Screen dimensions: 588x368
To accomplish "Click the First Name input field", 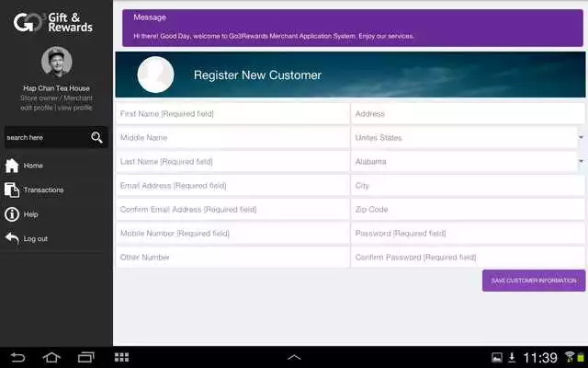I will [x=232, y=114].
